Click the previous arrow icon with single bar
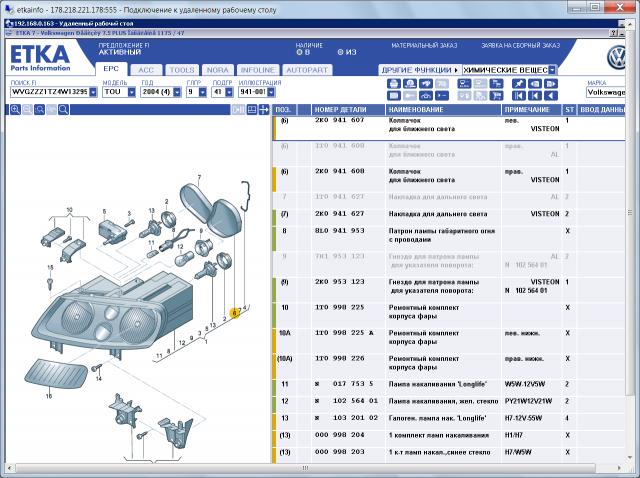The image size is (640, 478). [x=535, y=96]
